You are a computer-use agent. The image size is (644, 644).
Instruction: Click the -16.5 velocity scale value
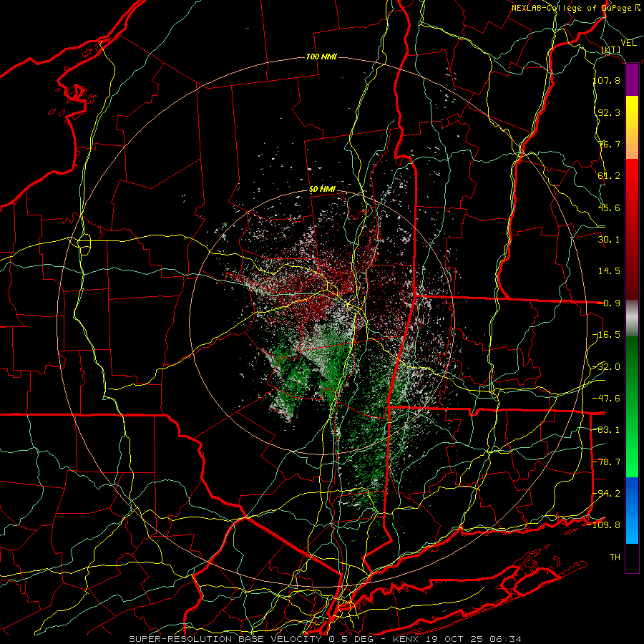(x=607, y=335)
